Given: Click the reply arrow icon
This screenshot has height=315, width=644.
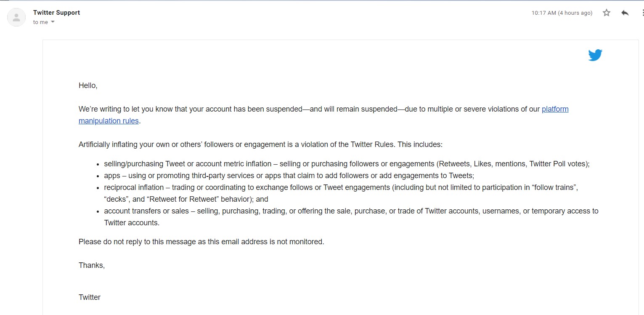Looking at the screenshot, I should point(625,13).
